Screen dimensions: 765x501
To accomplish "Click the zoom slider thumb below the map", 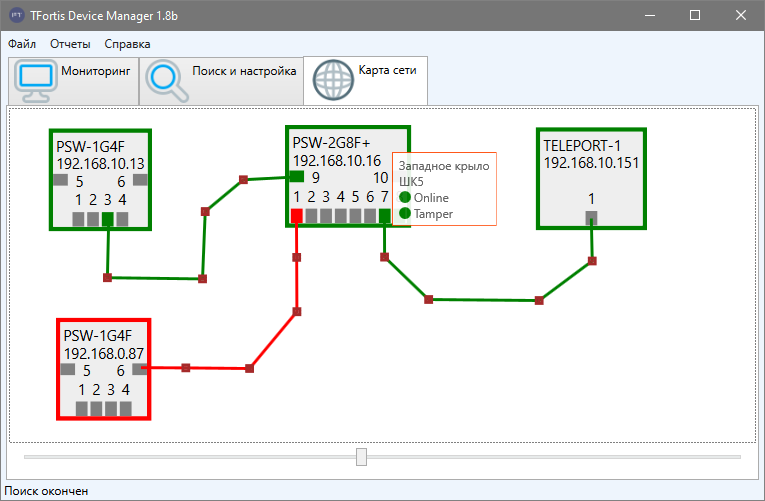I will pos(362,457).
